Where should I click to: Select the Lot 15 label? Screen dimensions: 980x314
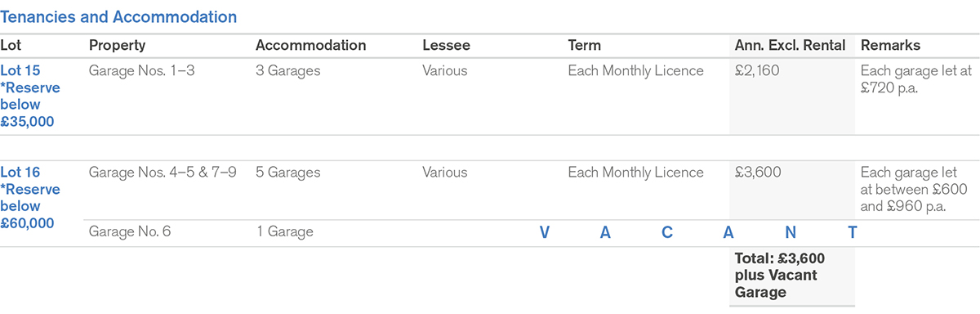[x=20, y=71]
